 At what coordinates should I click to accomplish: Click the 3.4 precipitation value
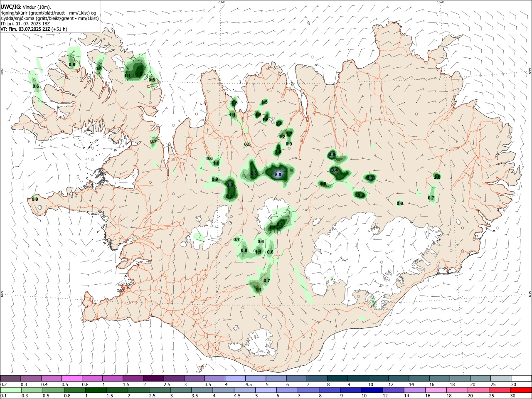point(334,170)
